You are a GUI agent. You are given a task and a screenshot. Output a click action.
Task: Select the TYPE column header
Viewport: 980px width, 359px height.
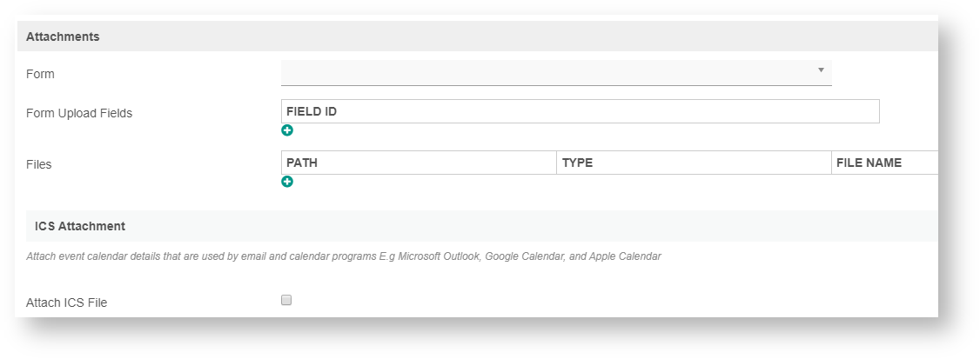tap(577, 163)
